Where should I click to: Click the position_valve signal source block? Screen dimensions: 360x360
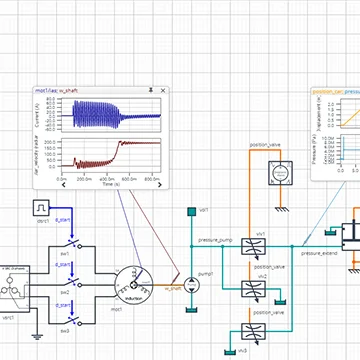[x=280, y=173]
